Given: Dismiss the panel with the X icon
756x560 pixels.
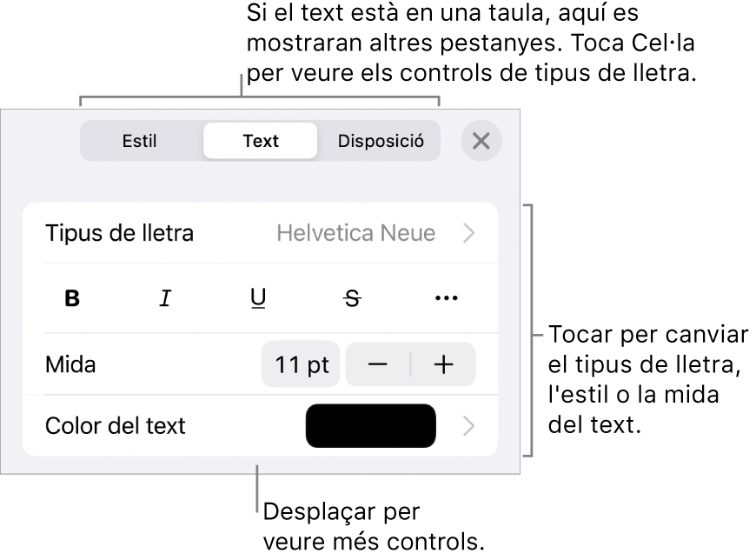Looking at the screenshot, I should [481, 142].
